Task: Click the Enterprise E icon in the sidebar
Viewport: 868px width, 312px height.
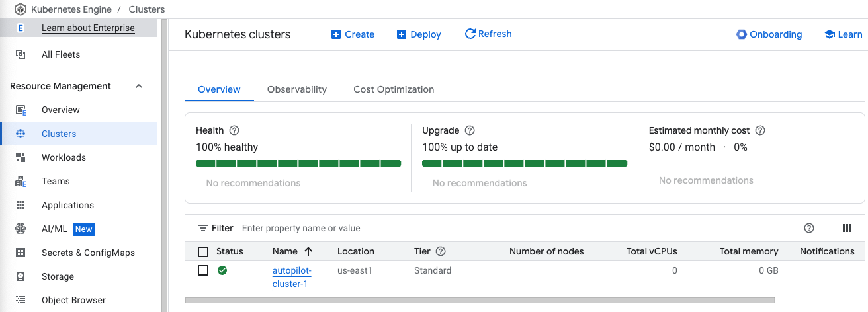Action: (21, 28)
